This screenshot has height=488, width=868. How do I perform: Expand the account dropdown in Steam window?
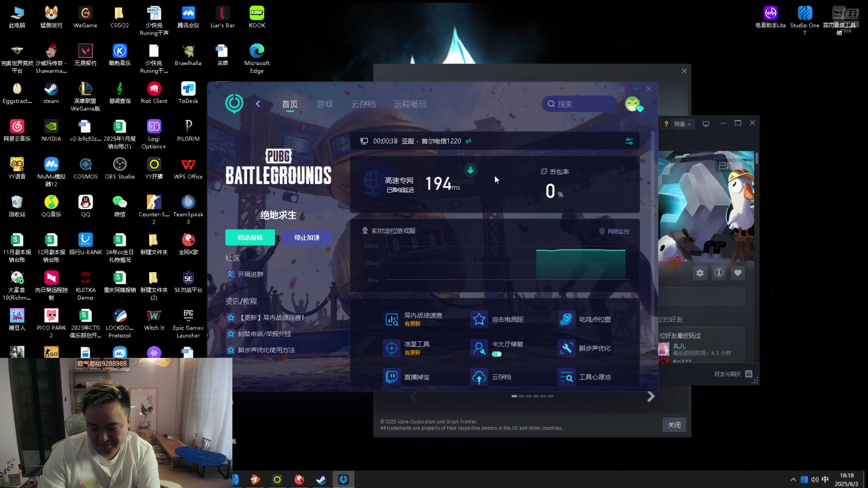click(682, 124)
